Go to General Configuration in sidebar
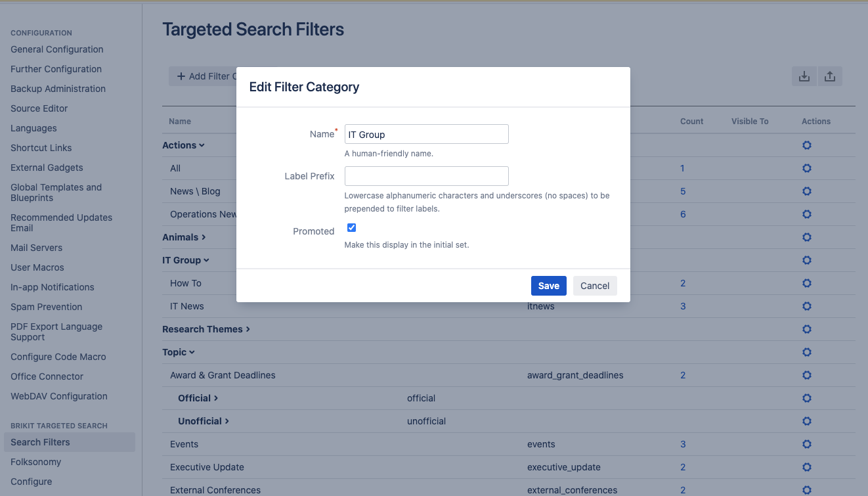 click(56, 49)
